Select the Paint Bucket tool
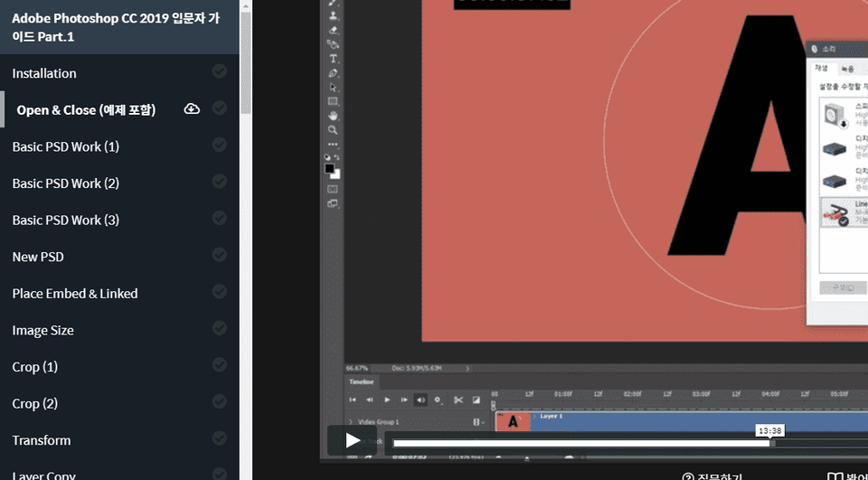 tap(334, 44)
